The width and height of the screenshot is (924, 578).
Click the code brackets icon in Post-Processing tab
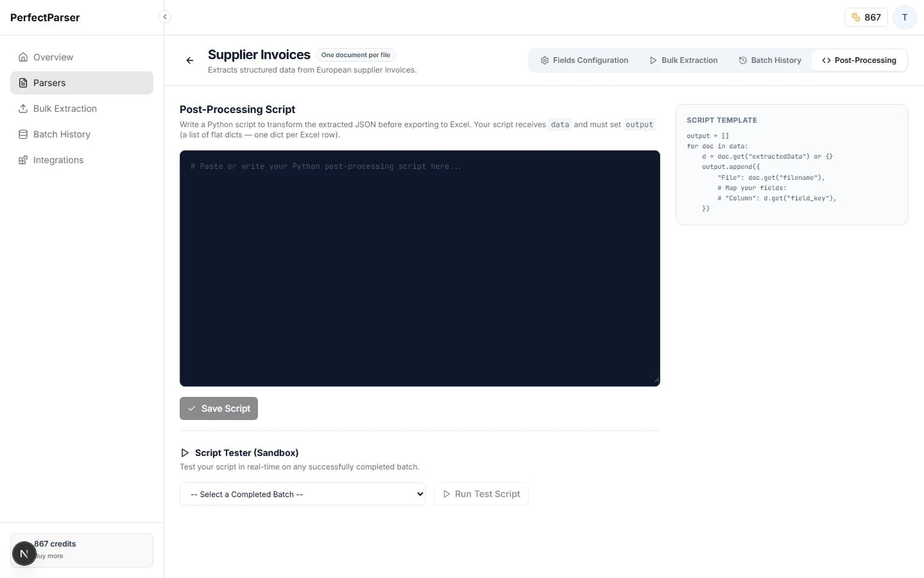(x=826, y=60)
